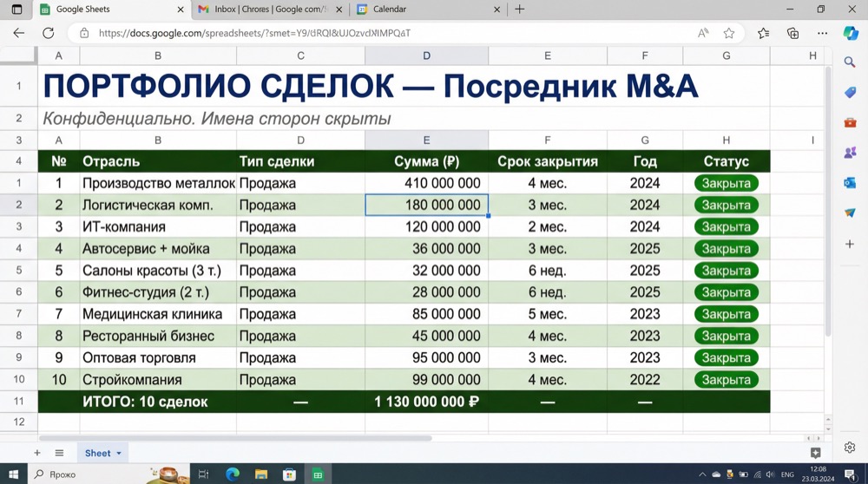Image resolution: width=868 pixels, height=484 pixels.
Task: Select the cell containing 180 000 000
Action: 426,205
